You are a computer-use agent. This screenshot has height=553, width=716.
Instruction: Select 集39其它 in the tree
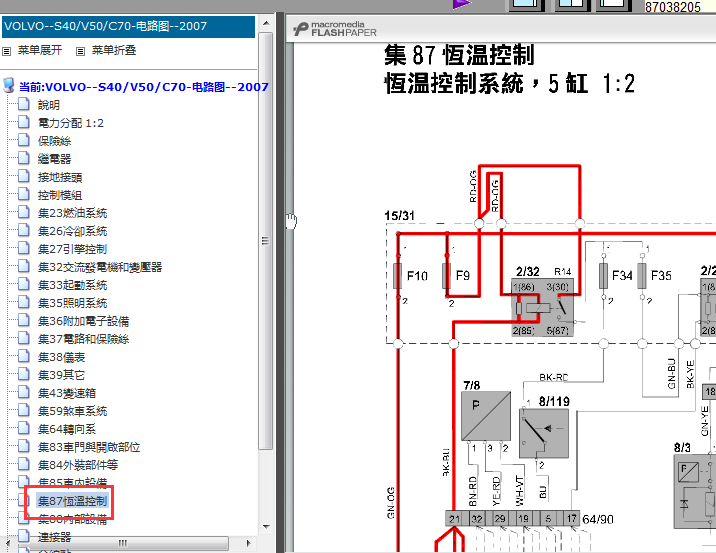61,375
